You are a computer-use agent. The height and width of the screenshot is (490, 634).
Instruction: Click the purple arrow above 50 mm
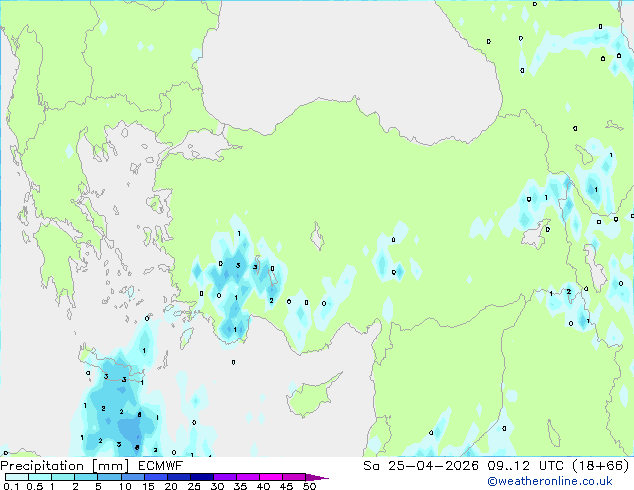pos(315,477)
